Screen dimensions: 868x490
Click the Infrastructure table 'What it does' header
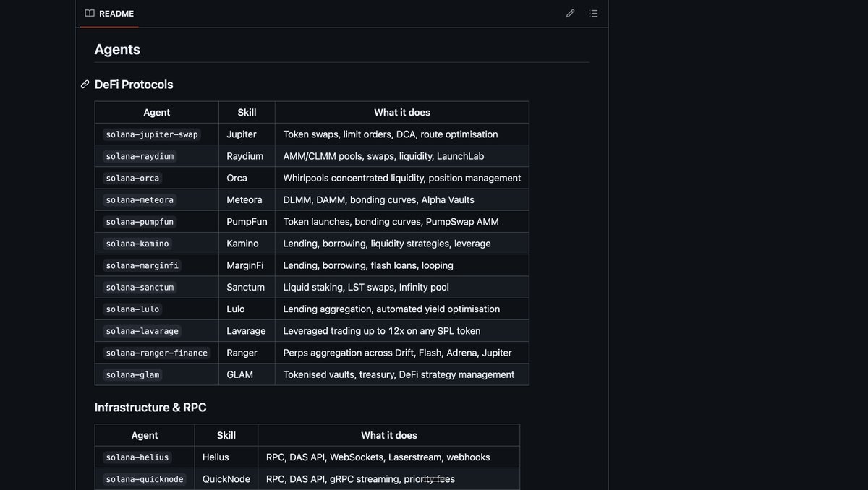(x=389, y=436)
